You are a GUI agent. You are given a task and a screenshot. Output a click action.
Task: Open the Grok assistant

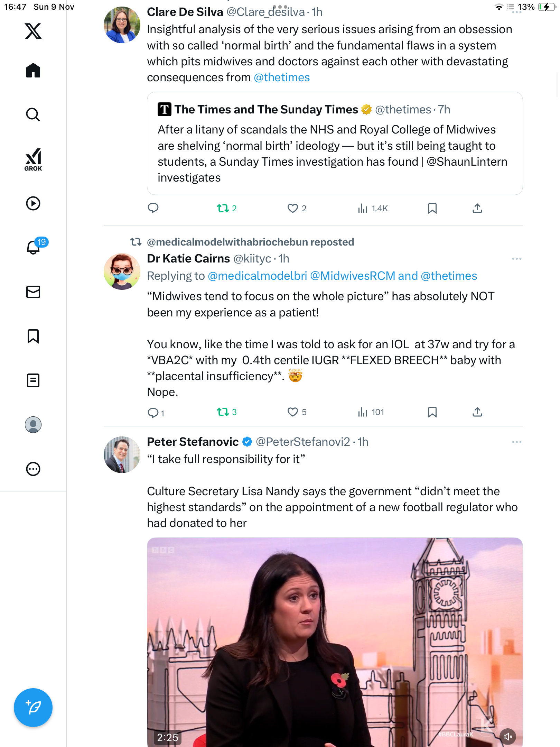pyautogui.click(x=33, y=159)
